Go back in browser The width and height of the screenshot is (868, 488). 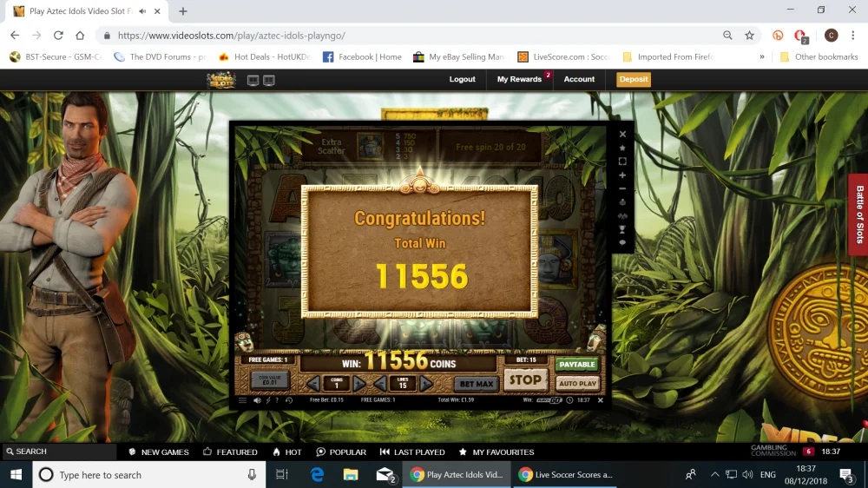[x=15, y=36]
